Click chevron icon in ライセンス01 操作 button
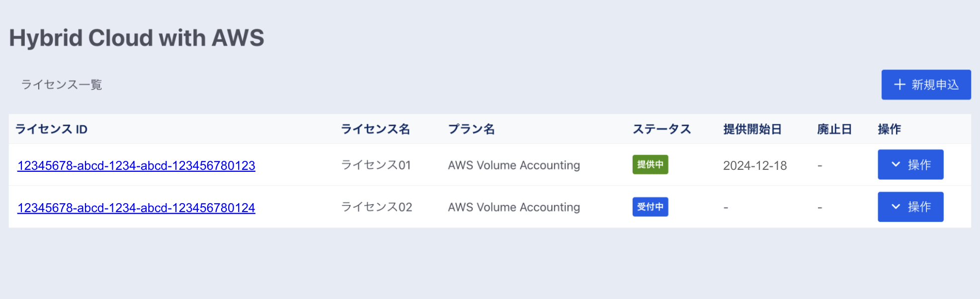980x299 pixels. [896, 164]
